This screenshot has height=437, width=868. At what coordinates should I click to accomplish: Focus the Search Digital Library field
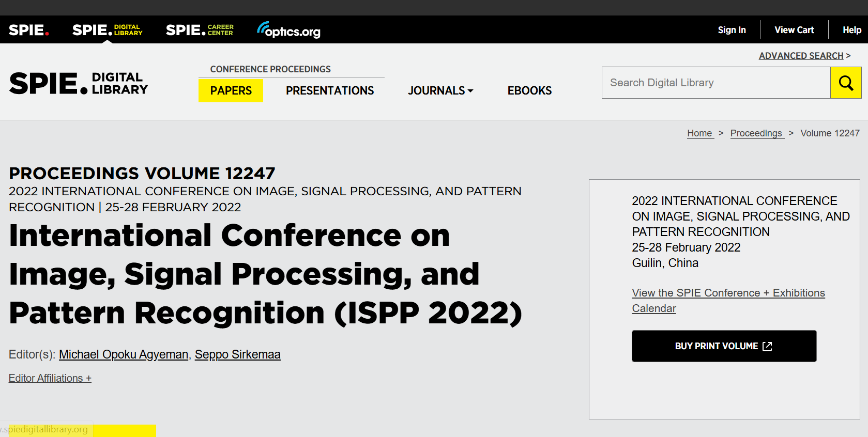[716, 83]
